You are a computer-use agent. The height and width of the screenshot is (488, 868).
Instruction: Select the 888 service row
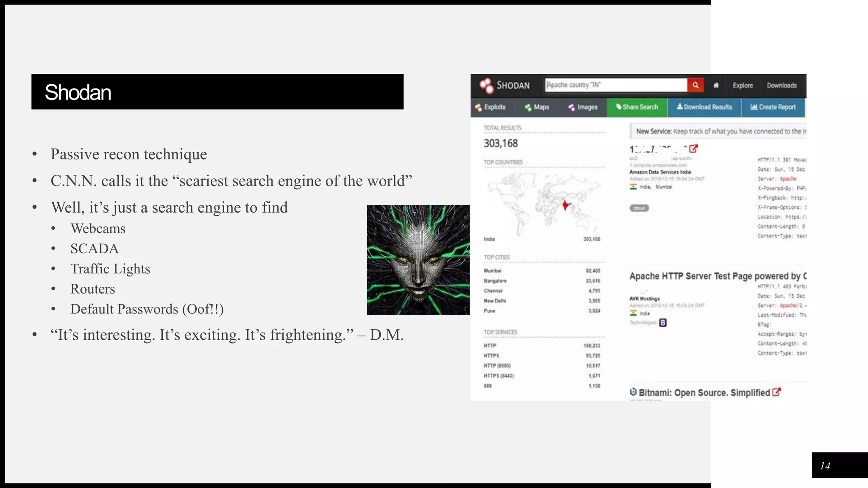pos(542,386)
